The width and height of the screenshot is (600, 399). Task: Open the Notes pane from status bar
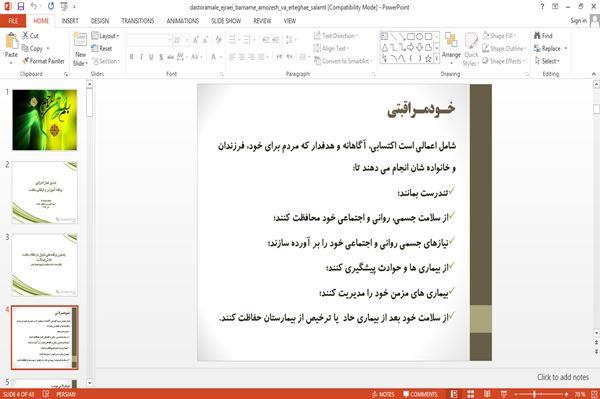[383, 394]
